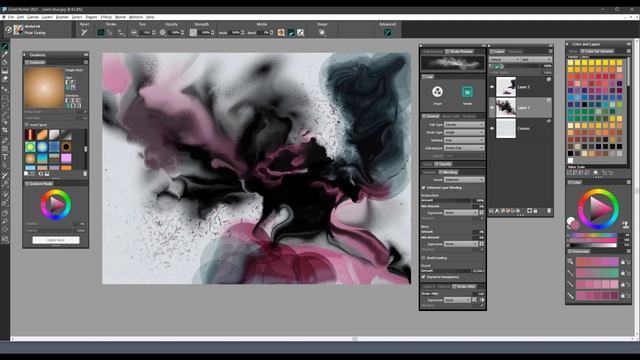Open the layer composite method dropdown
Screen dimensions: 640x360
point(504,59)
